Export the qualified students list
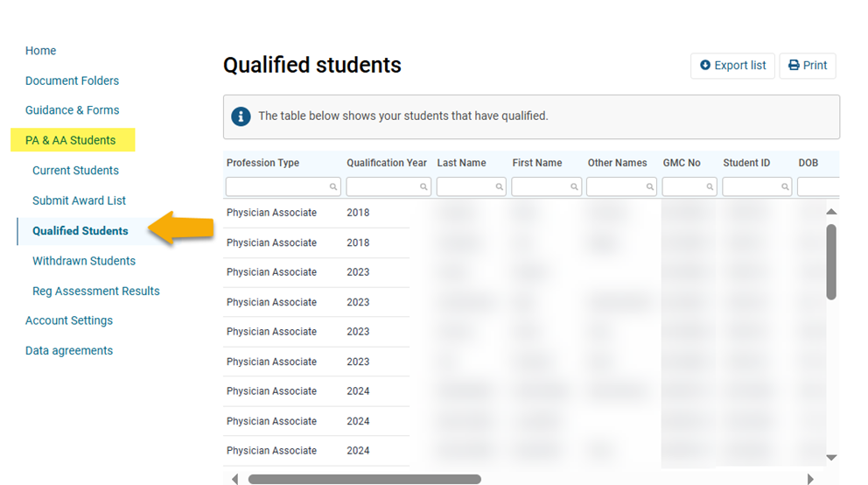Image resolution: width=868 pixels, height=485 pixels. pos(732,66)
